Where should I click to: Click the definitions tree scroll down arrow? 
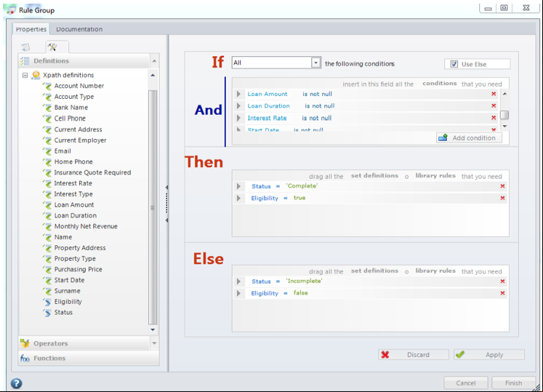tap(153, 329)
